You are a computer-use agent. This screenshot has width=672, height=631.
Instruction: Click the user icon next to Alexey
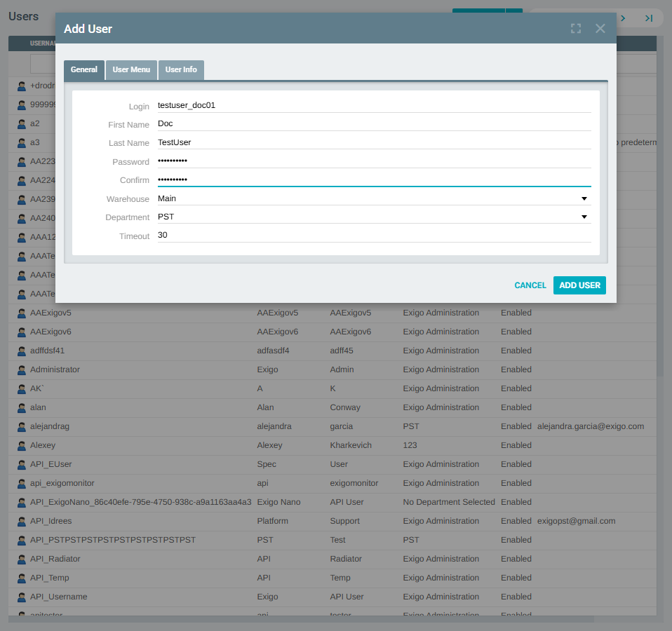[21, 445]
